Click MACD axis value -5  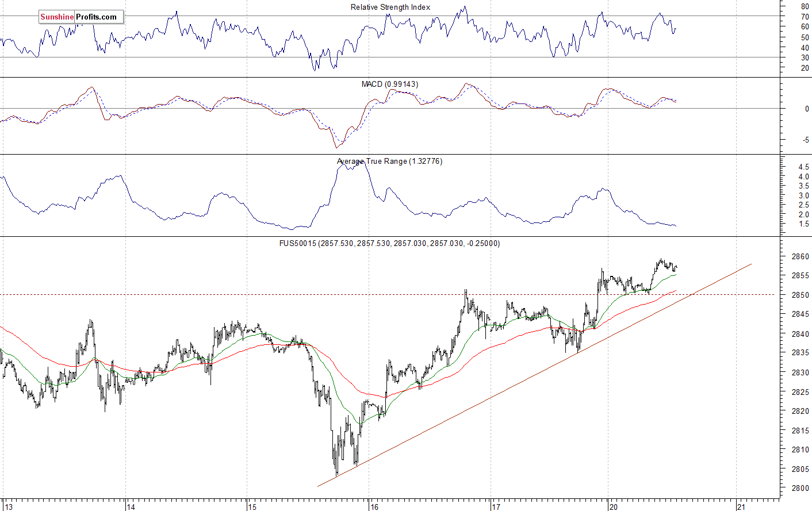(x=806, y=140)
